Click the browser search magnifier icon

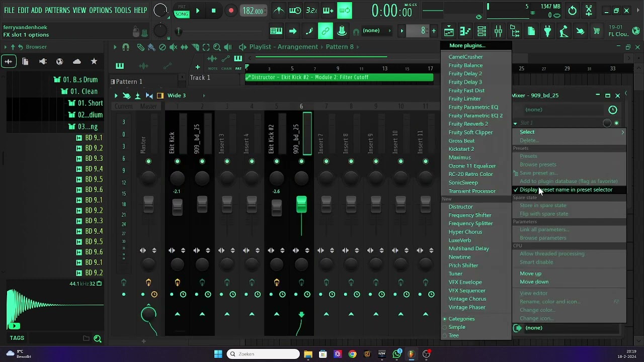pos(98,339)
